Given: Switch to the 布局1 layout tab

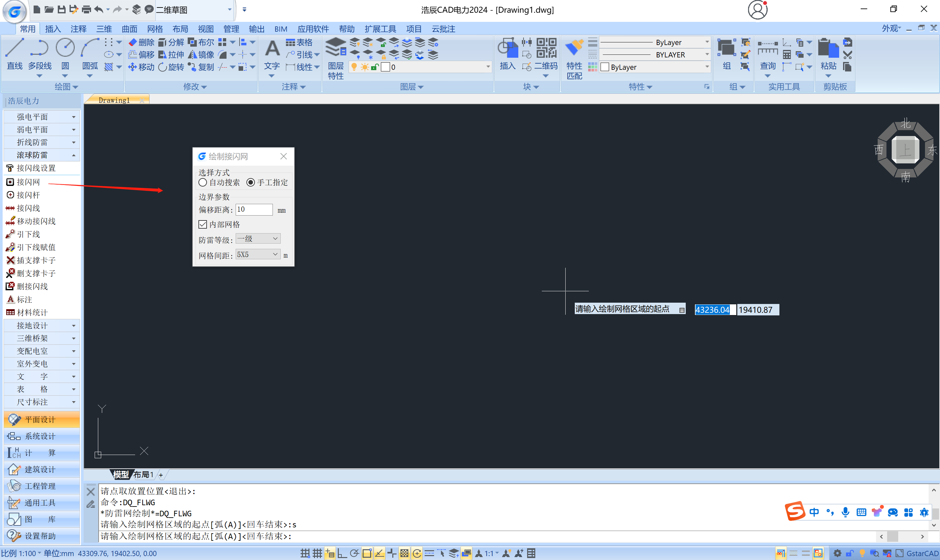Looking at the screenshot, I should pyautogui.click(x=144, y=475).
